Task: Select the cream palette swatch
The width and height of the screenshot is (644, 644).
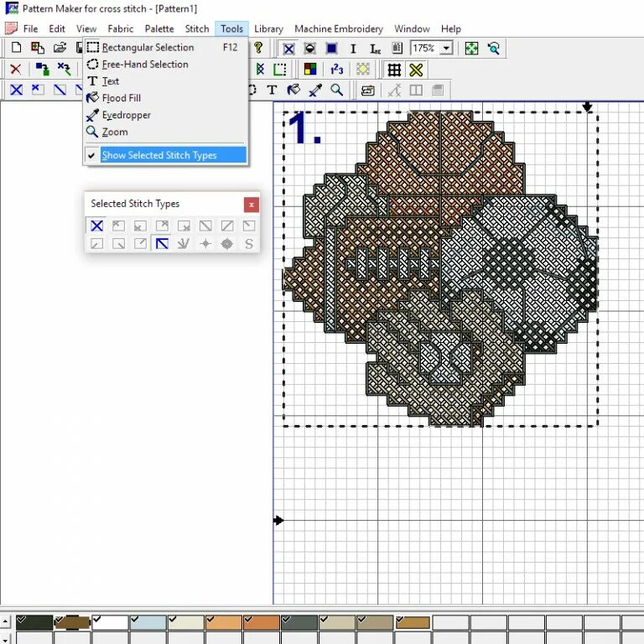Action: pyautogui.click(x=185, y=622)
